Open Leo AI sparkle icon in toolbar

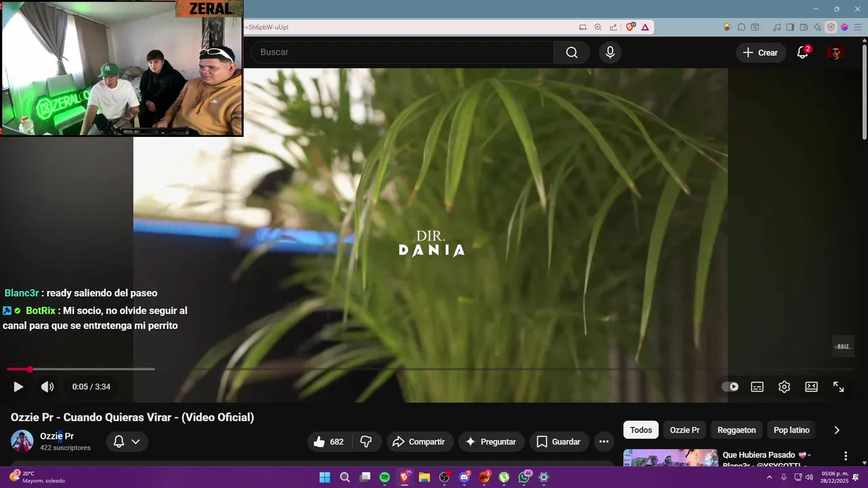[x=818, y=27]
